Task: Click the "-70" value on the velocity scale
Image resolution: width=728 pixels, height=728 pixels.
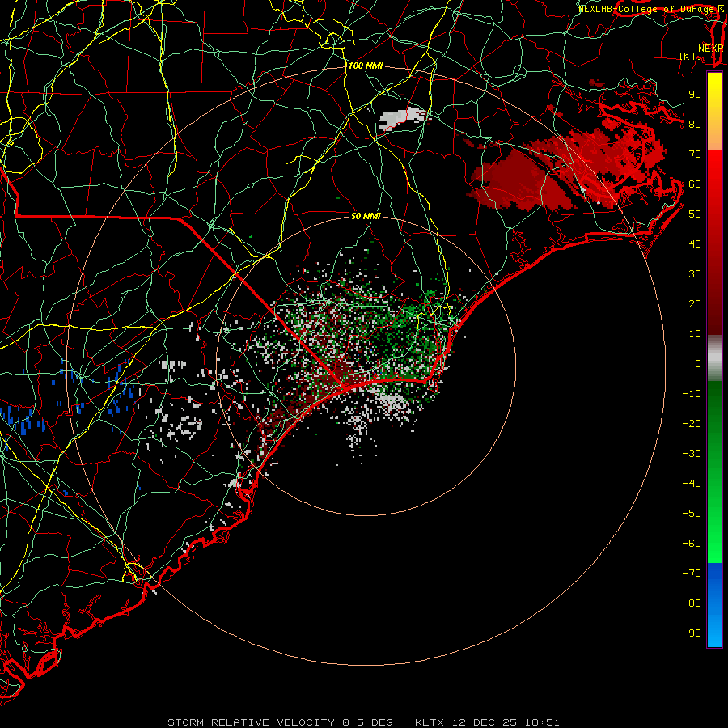Action: (x=692, y=574)
